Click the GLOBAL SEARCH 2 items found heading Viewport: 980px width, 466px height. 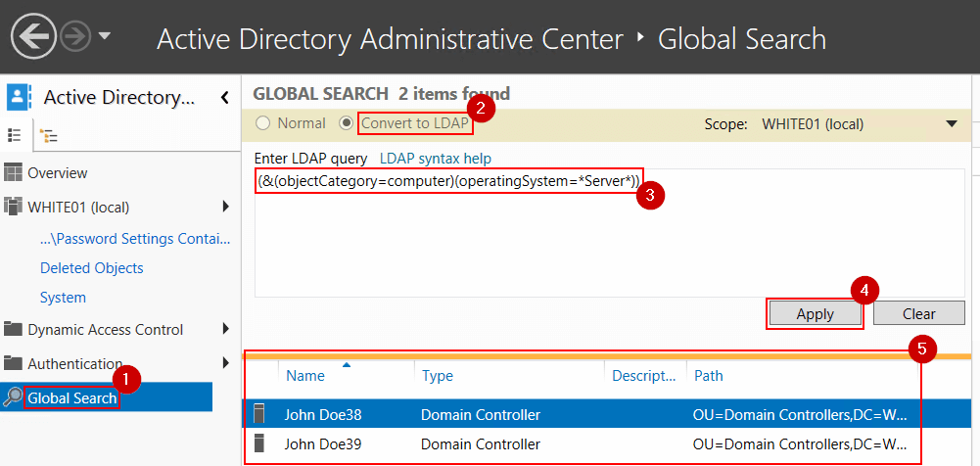[x=381, y=94]
